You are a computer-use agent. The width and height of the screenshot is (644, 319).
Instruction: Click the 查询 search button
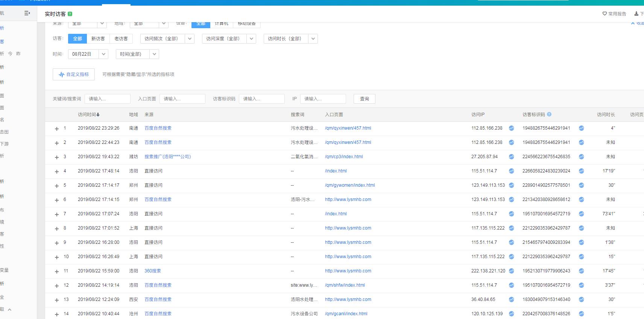365,99
